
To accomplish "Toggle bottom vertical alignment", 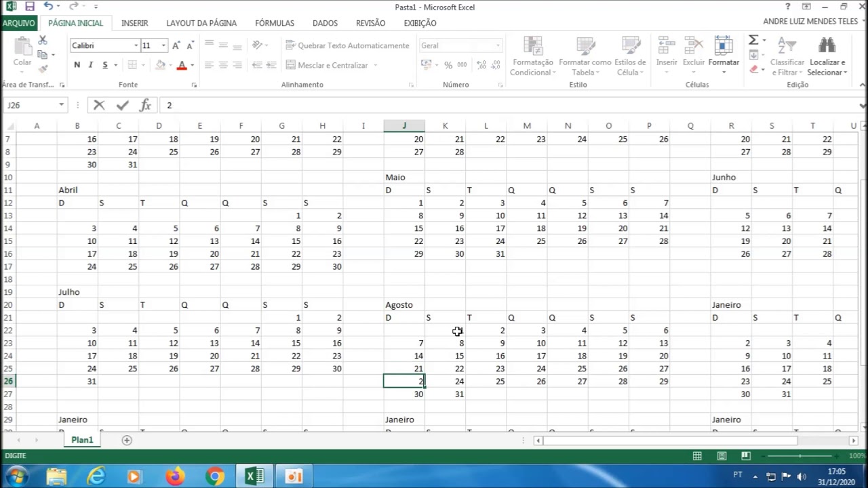I will [x=237, y=45].
